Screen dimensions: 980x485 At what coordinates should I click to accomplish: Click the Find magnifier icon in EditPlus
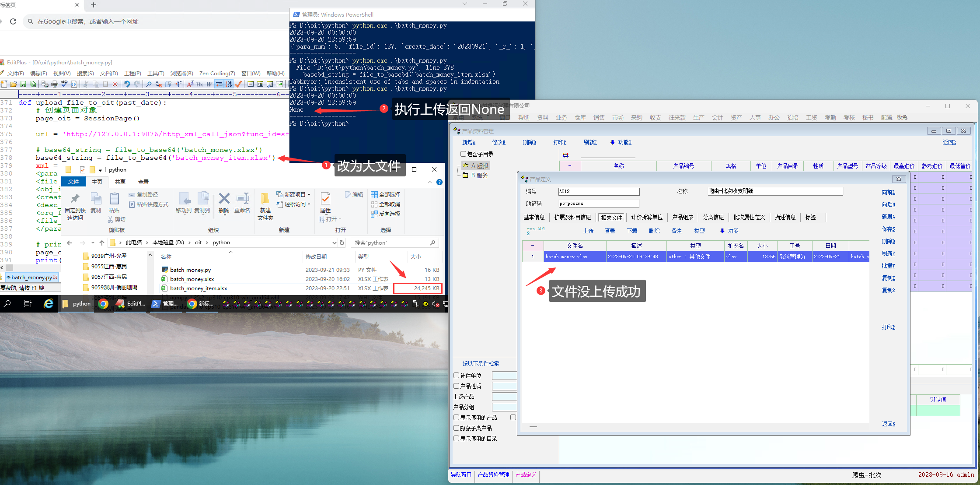tap(149, 84)
